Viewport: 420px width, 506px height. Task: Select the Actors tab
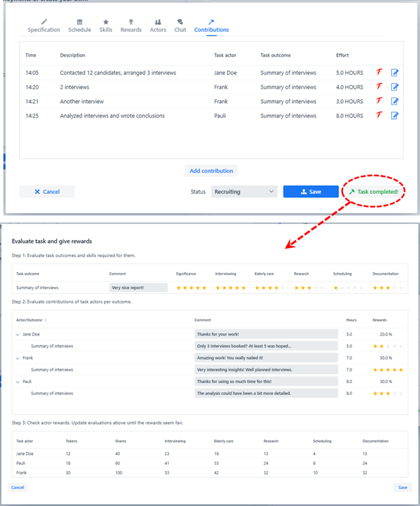coord(158,26)
